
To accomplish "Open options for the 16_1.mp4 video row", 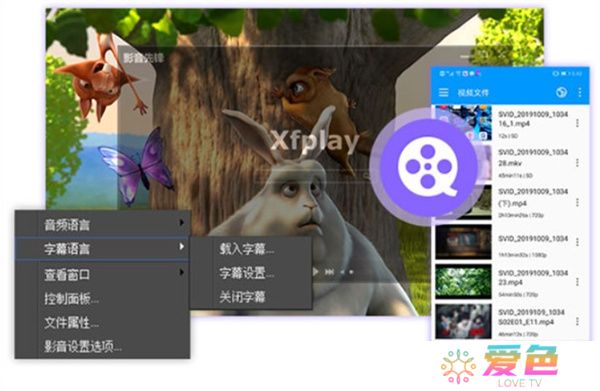I will pos(577,123).
